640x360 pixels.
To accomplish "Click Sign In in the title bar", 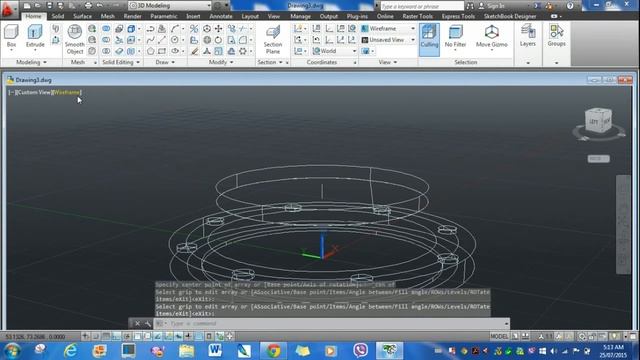I will click(491, 6).
